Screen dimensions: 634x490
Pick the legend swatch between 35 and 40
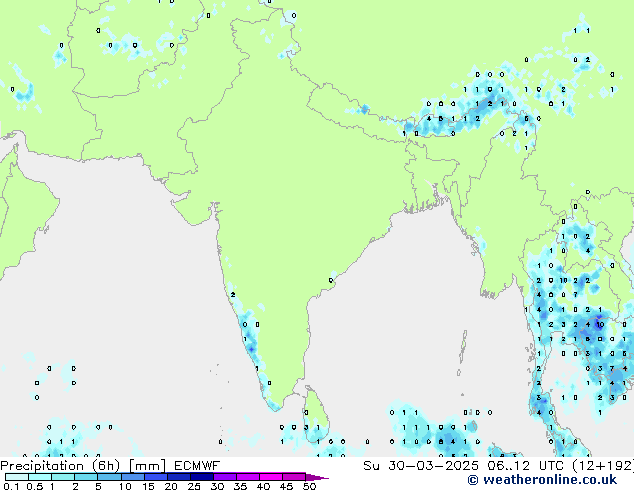point(247,477)
